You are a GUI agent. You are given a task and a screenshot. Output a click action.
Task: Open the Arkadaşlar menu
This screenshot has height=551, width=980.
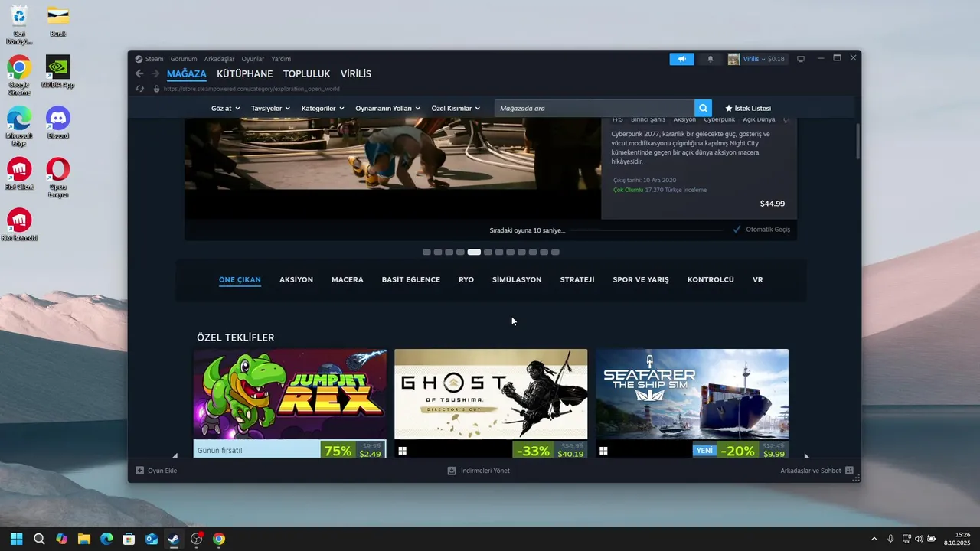219,59
